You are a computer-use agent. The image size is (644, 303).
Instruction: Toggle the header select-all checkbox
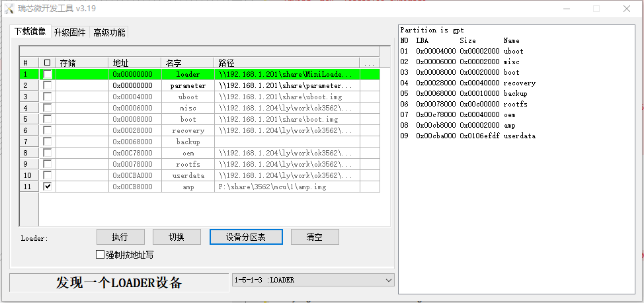point(47,63)
